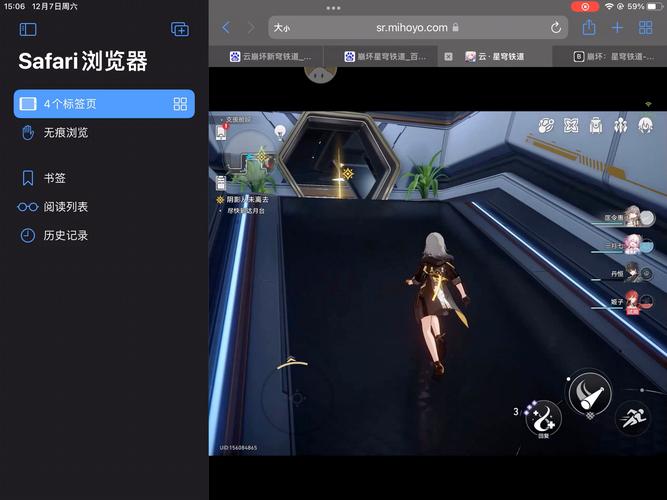Viewport: 667px width, 500px height.
Task: Tap the 15:06 clock in status bar
Action: pos(14,6)
